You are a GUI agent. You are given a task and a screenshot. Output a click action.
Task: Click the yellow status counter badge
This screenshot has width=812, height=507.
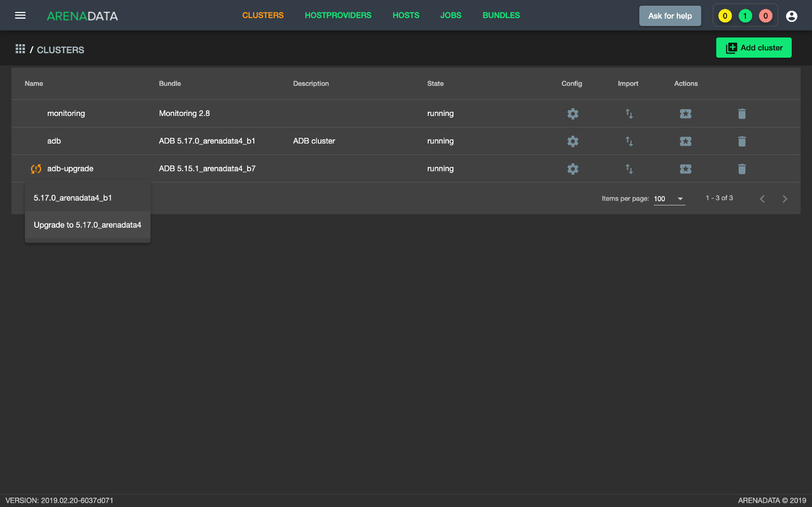click(x=725, y=16)
